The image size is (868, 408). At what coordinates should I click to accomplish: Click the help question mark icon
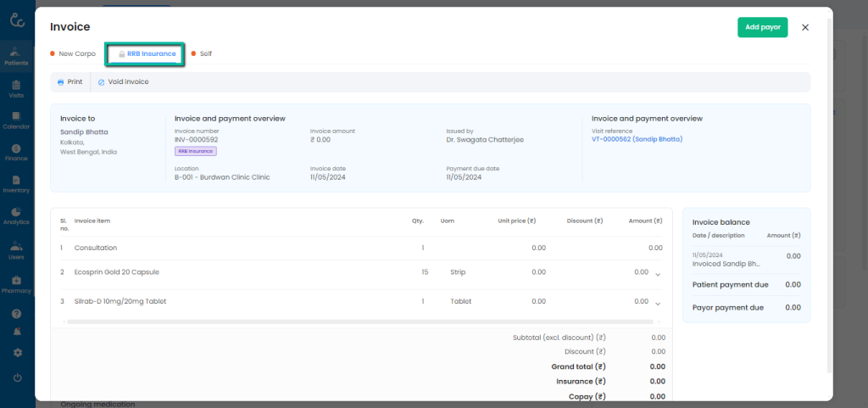point(17,314)
